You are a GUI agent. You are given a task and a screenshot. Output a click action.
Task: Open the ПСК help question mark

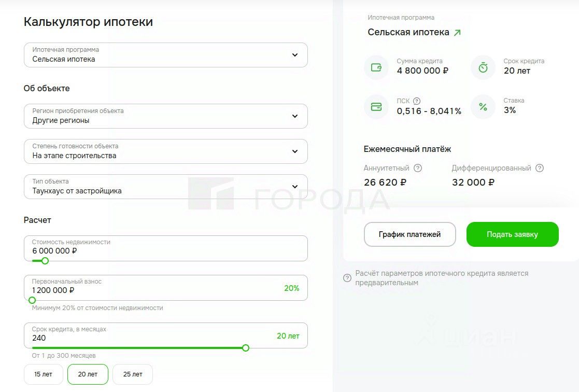[417, 101]
